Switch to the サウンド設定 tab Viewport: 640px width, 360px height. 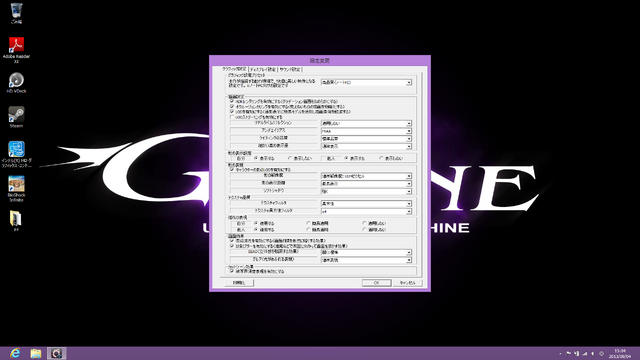(290, 69)
